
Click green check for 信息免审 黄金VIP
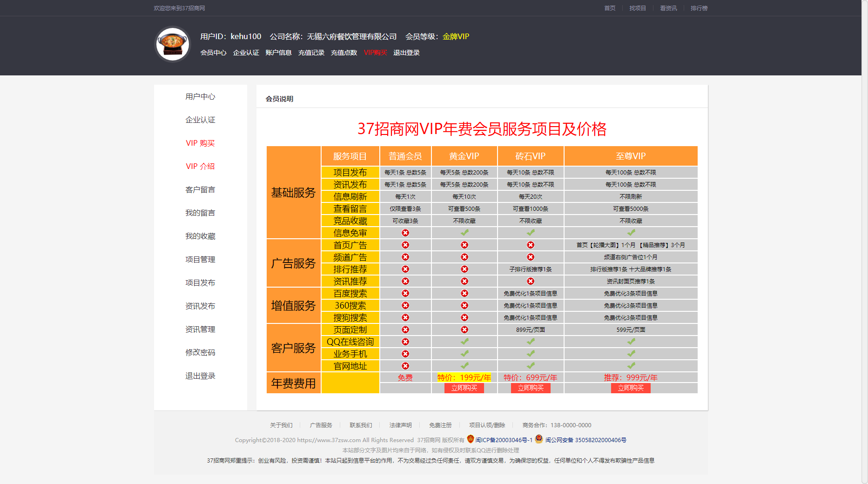coord(464,232)
